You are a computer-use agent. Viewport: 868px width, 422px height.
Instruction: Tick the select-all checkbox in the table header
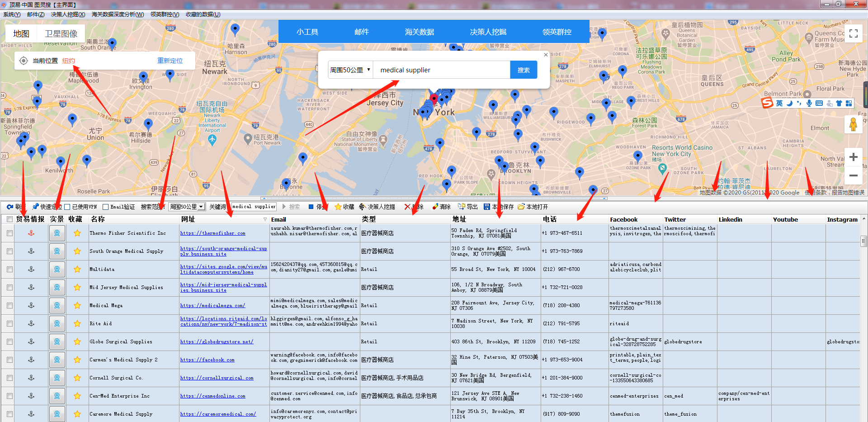coord(9,219)
